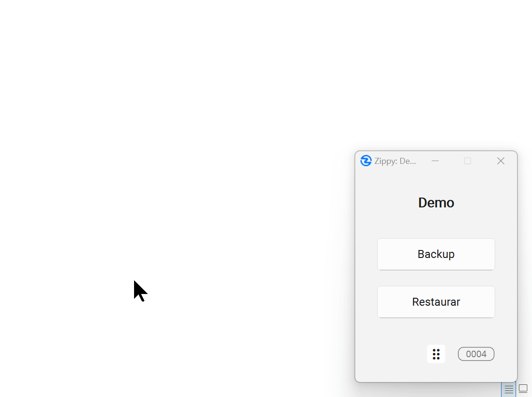
Task: Click the "Zippy: De..." window title text
Action: [x=395, y=161]
